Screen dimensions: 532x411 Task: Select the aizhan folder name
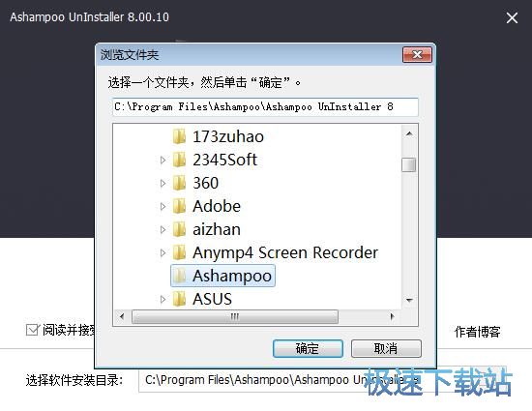pos(217,229)
